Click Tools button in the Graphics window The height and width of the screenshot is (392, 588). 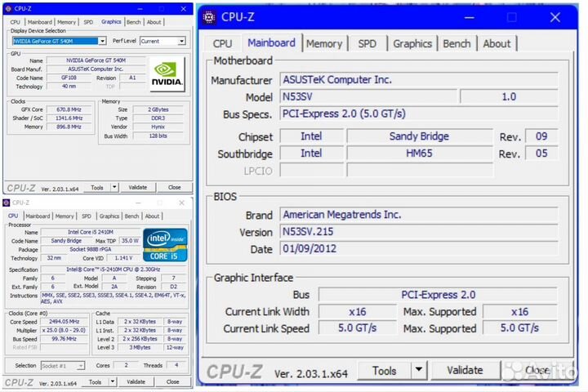(x=97, y=187)
